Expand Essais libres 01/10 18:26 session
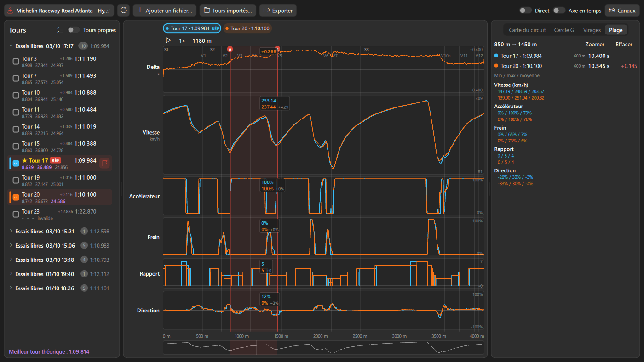Screen dimensions: 644x362 point(11,288)
